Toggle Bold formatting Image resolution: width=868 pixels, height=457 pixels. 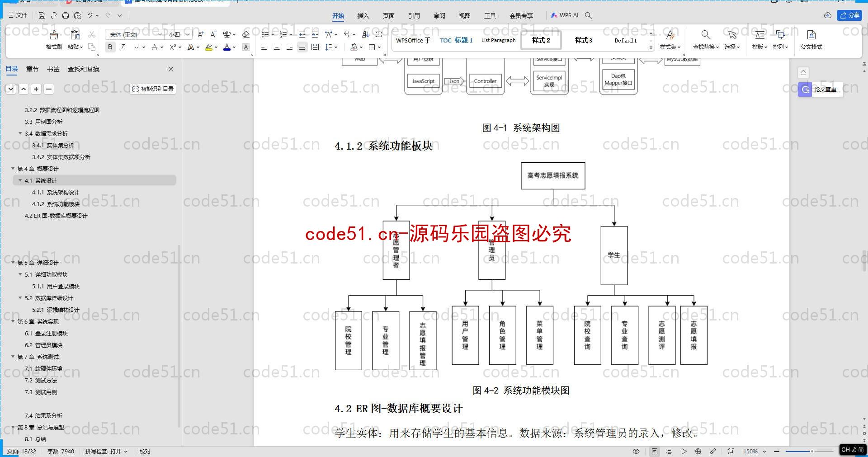point(110,47)
